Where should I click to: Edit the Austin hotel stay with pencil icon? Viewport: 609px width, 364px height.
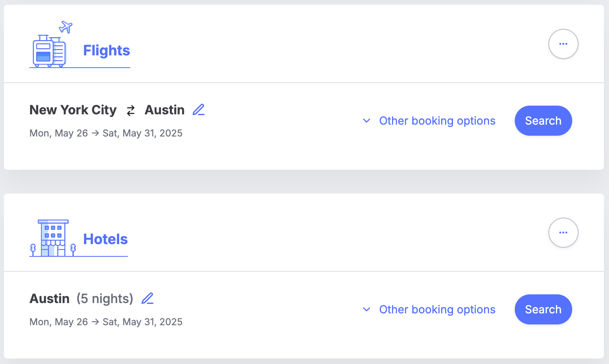[147, 298]
